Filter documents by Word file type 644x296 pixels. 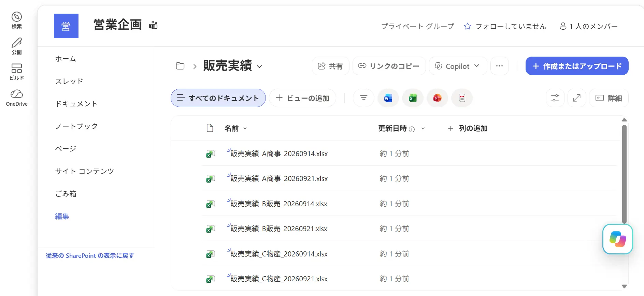388,98
